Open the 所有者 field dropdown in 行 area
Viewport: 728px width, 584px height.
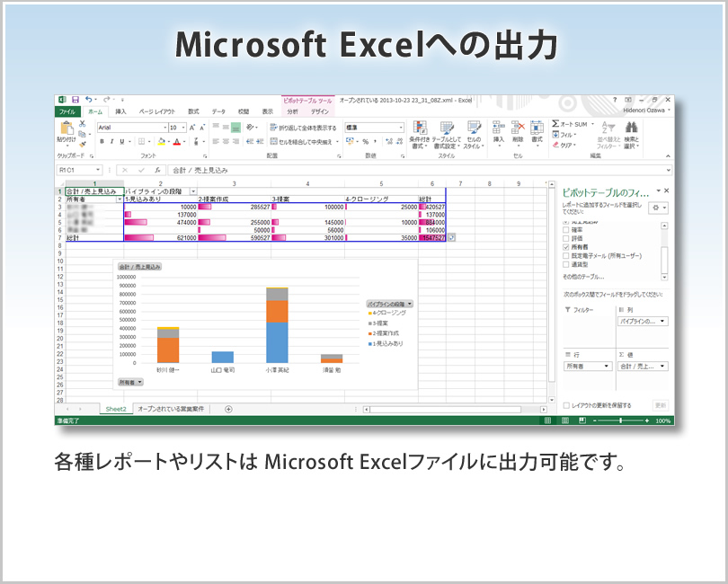607,367
